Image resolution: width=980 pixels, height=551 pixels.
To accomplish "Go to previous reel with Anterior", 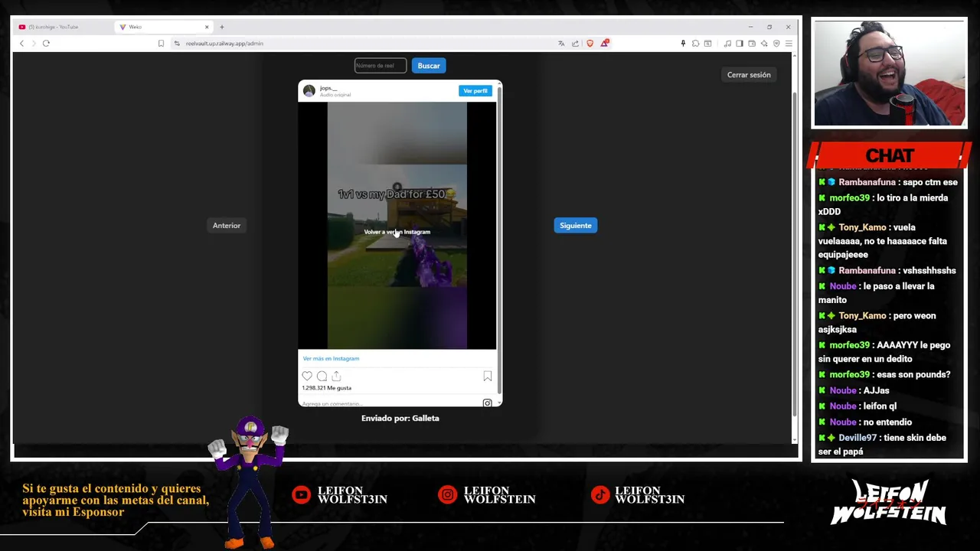I will [227, 226].
